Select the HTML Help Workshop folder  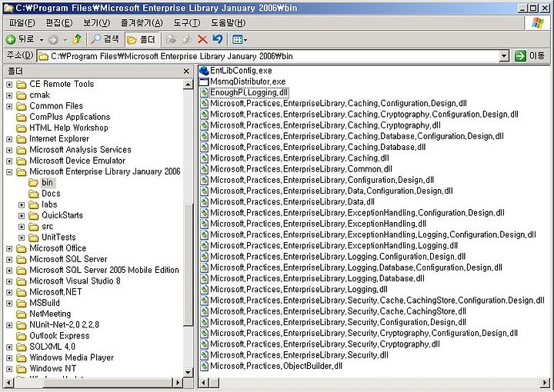point(68,128)
